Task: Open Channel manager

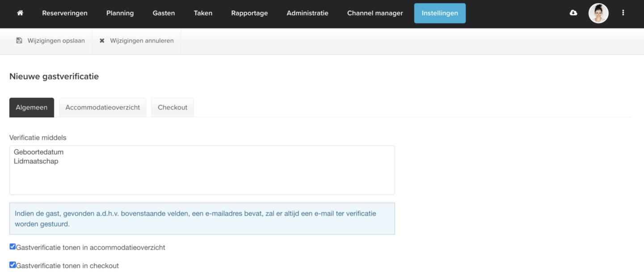Action: click(x=375, y=13)
